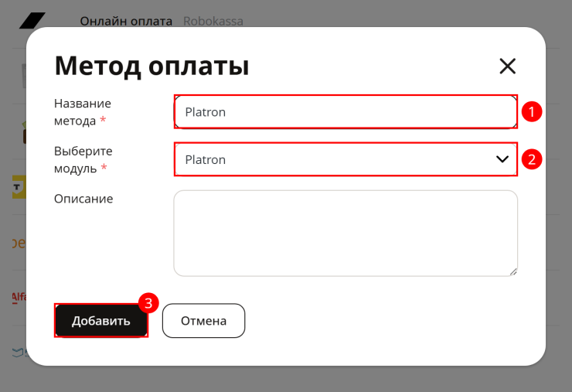The width and height of the screenshot is (572, 392).
Task: Click the Описание resize handle
Action: [x=513, y=271]
